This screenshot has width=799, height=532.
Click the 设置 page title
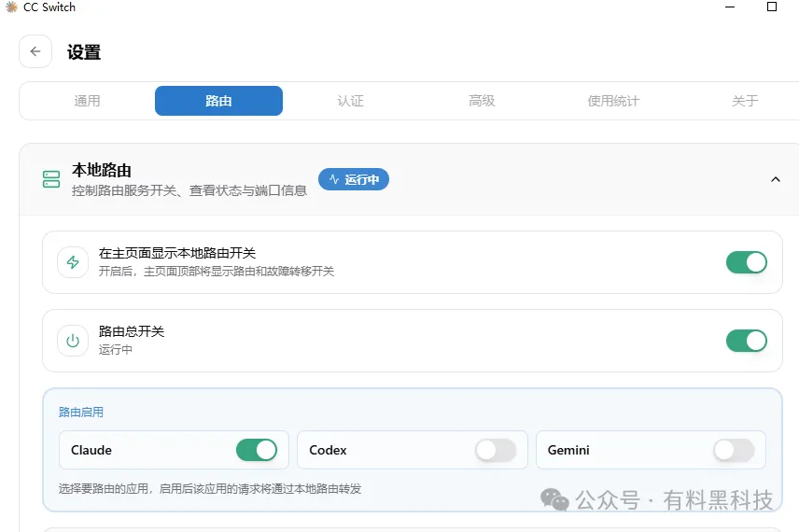[x=84, y=52]
